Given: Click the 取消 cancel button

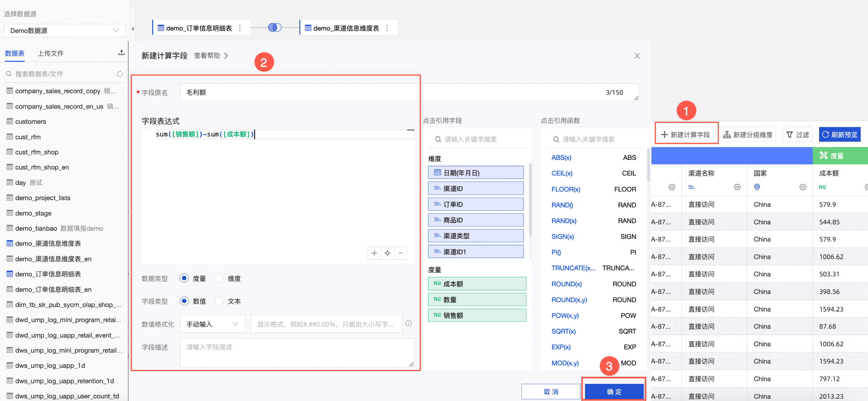Looking at the screenshot, I should (x=551, y=392).
